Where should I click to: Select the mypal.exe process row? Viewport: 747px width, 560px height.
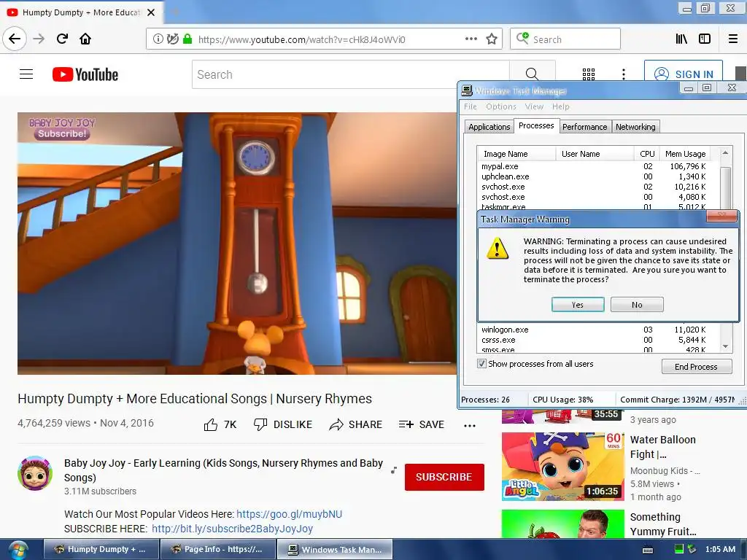594,166
